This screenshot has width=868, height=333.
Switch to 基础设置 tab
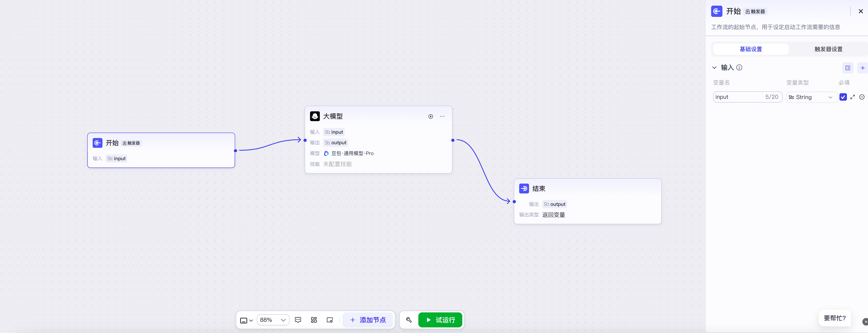[750, 49]
